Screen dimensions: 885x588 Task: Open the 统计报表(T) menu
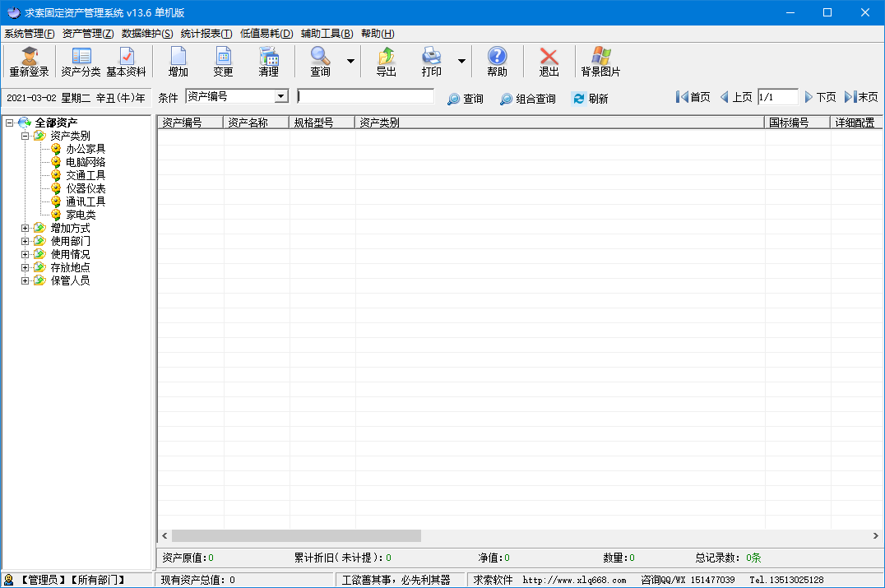pos(206,34)
